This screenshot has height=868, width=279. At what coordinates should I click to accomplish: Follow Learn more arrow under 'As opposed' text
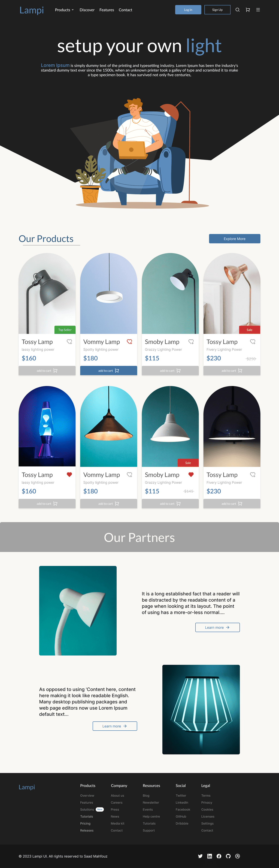[x=115, y=726]
